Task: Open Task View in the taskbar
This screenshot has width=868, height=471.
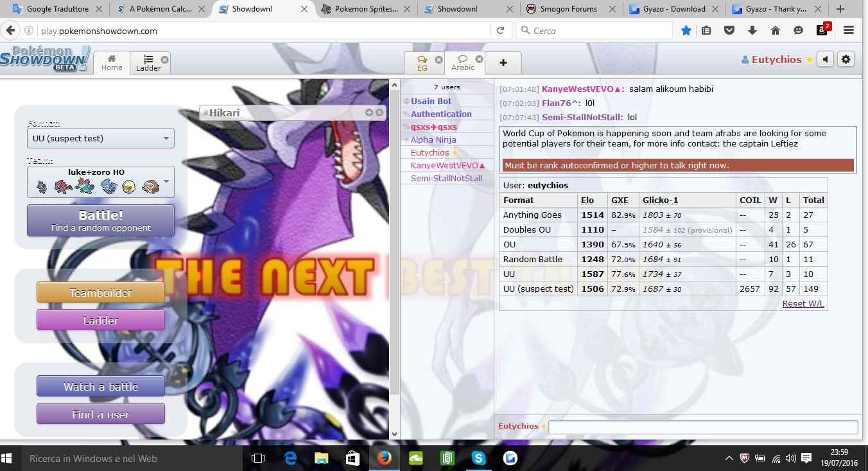Action: point(258,458)
